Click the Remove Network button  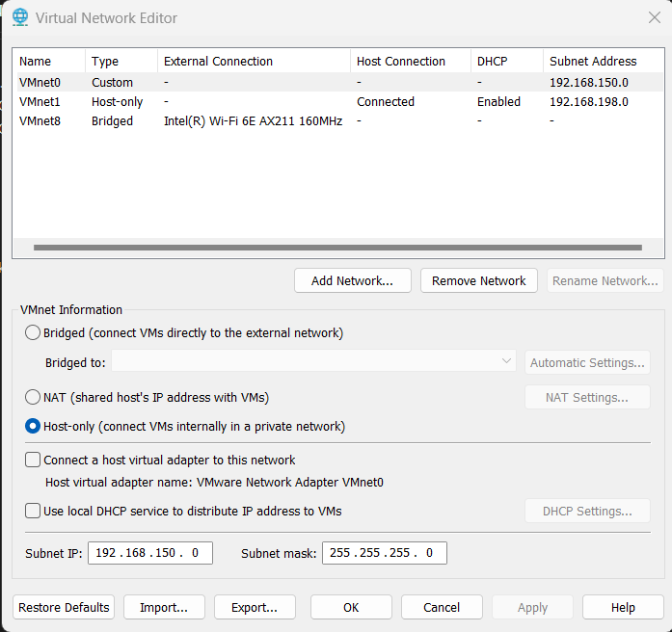point(478,281)
